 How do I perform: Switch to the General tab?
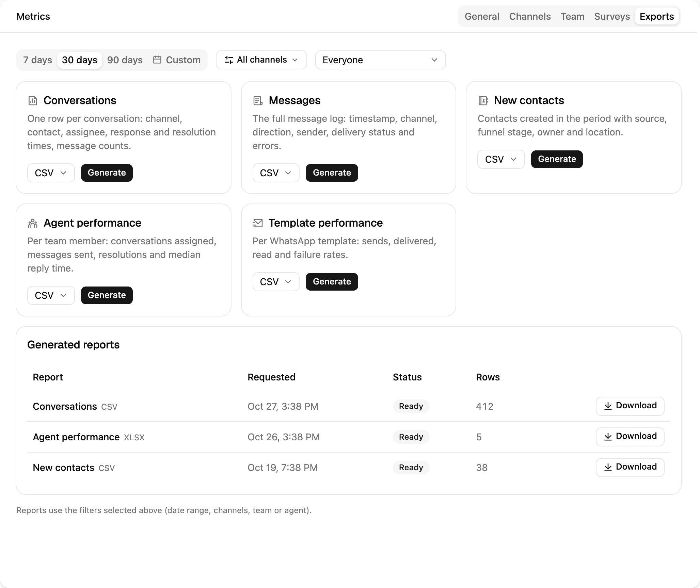(x=482, y=16)
